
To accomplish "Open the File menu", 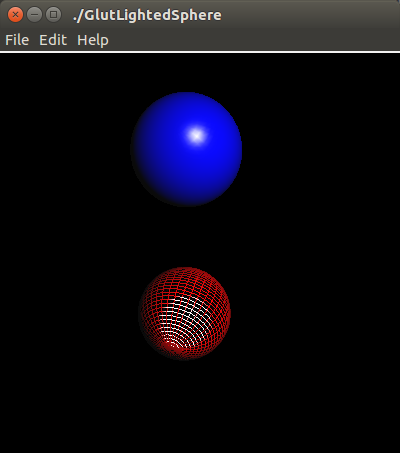I will pos(17,40).
